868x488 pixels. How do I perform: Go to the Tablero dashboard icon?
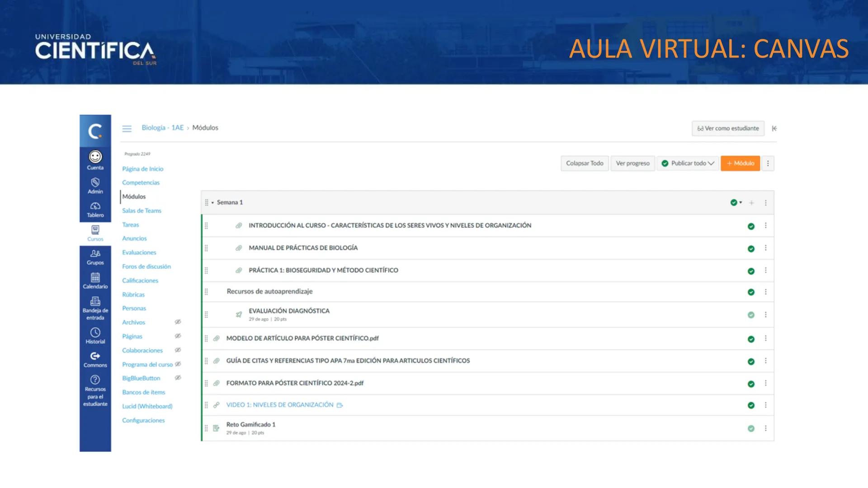pyautogui.click(x=95, y=206)
